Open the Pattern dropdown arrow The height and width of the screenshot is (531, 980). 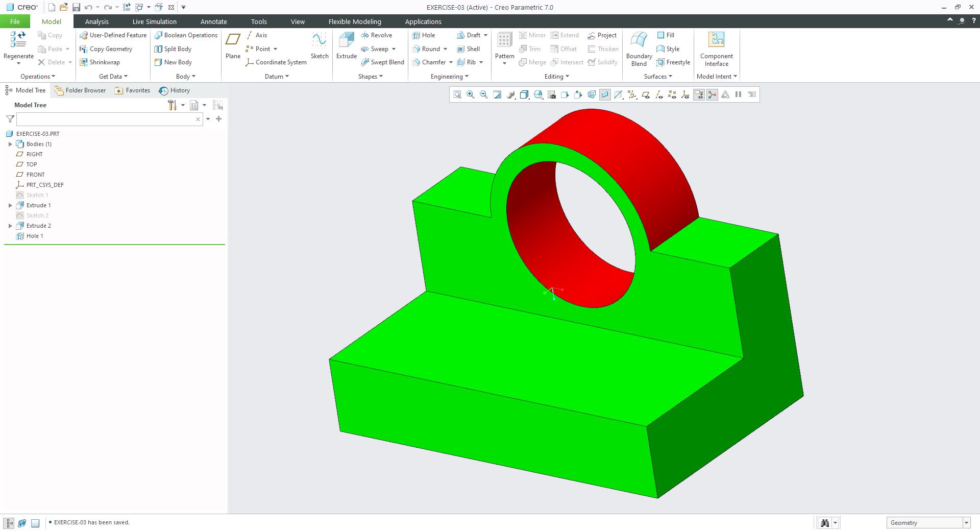tap(504, 63)
